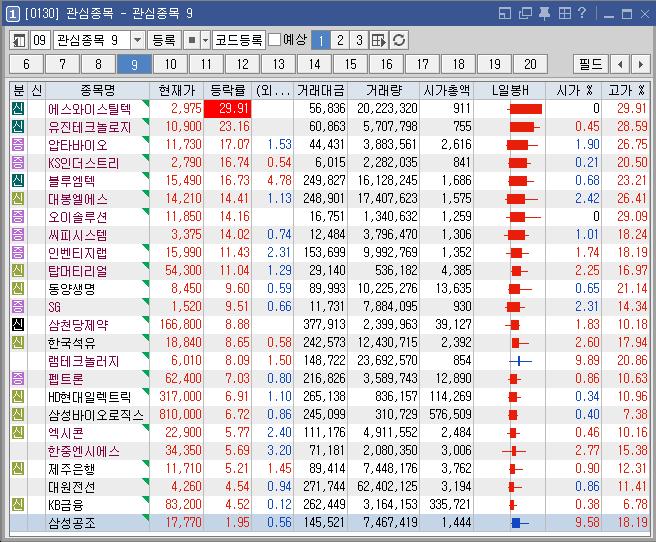This screenshot has height=542, width=656.
Task: Select stock 유진테크놀로지
Action: tap(90, 127)
